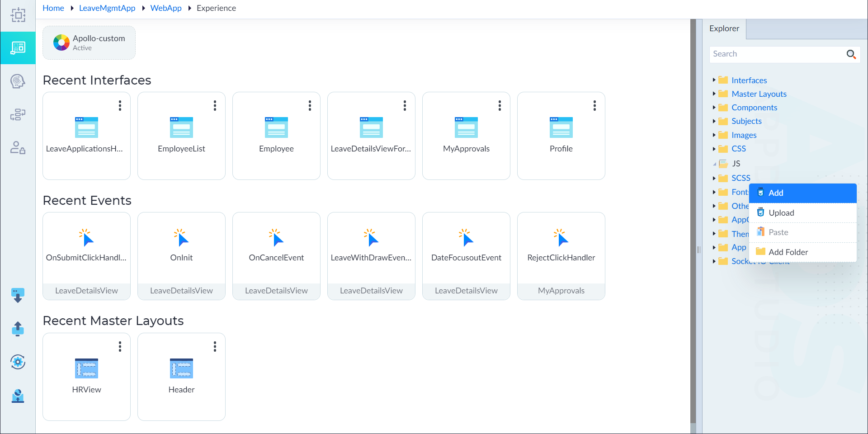Open the Experience module in the sidebar
Screen dimensions: 868x434
tap(18, 48)
